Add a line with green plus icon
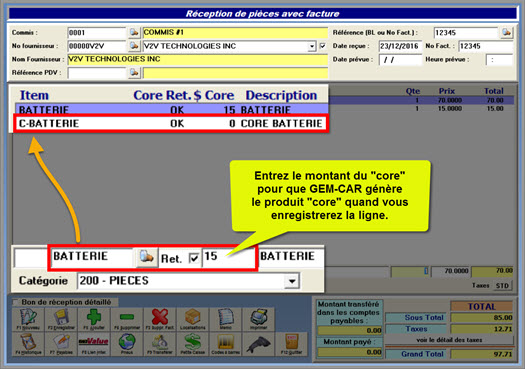 coord(94,319)
